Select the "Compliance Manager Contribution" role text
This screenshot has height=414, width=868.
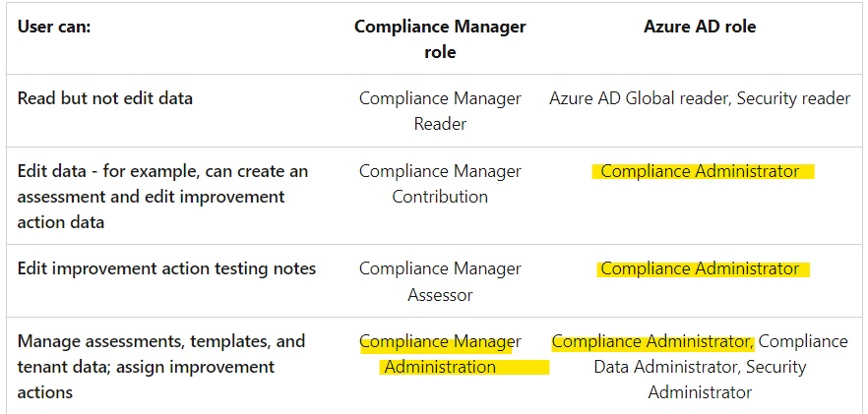(440, 184)
